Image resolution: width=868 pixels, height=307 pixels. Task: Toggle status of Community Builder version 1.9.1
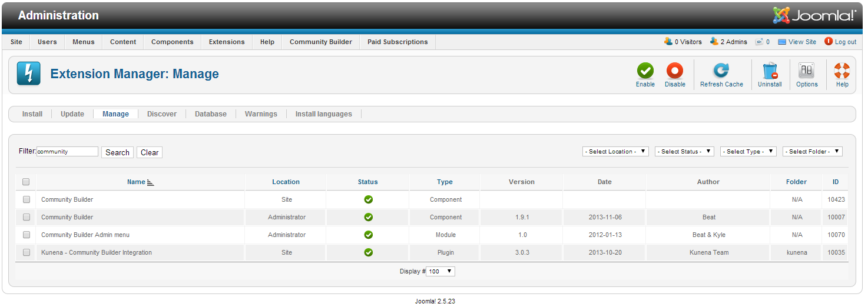368,217
